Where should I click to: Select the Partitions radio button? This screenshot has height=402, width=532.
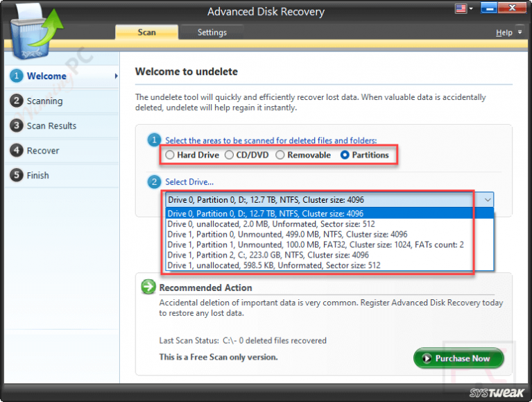345,155
